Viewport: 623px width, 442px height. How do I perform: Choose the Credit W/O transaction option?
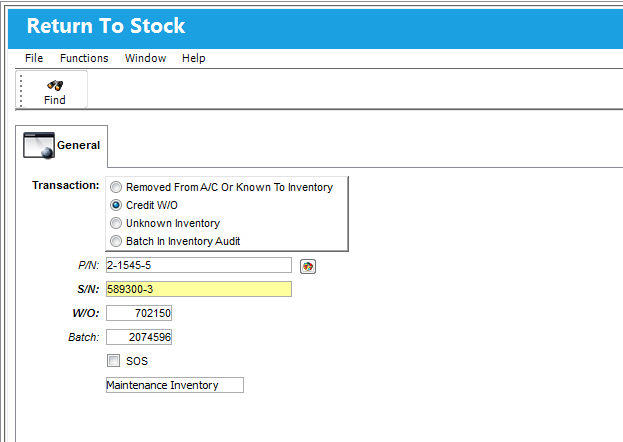coord(117,205)
